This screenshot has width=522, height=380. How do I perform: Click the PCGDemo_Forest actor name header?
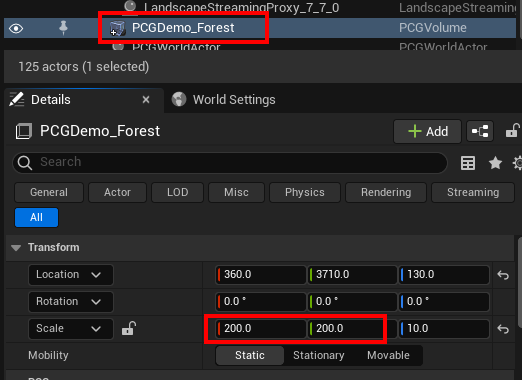pyautogui.click(x=100, y=131)
